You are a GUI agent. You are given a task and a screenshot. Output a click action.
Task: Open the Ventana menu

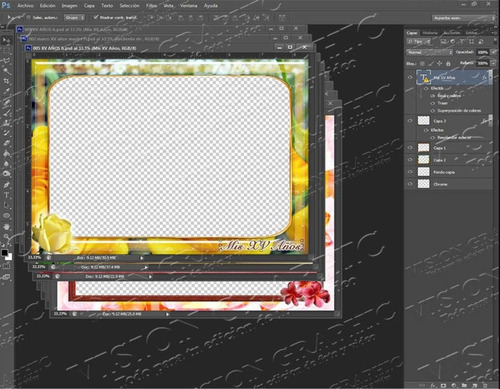coord(189,6)
